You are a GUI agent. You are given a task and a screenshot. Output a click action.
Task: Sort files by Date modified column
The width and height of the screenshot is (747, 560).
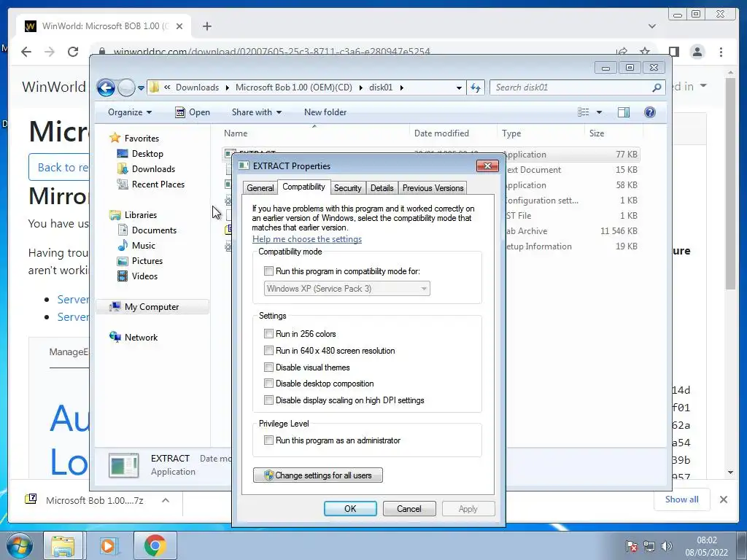coord(452,133)
